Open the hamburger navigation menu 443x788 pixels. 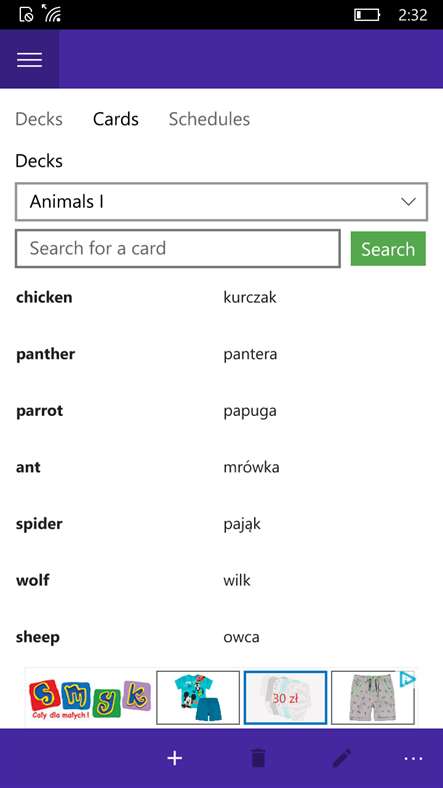coord(30,59)
